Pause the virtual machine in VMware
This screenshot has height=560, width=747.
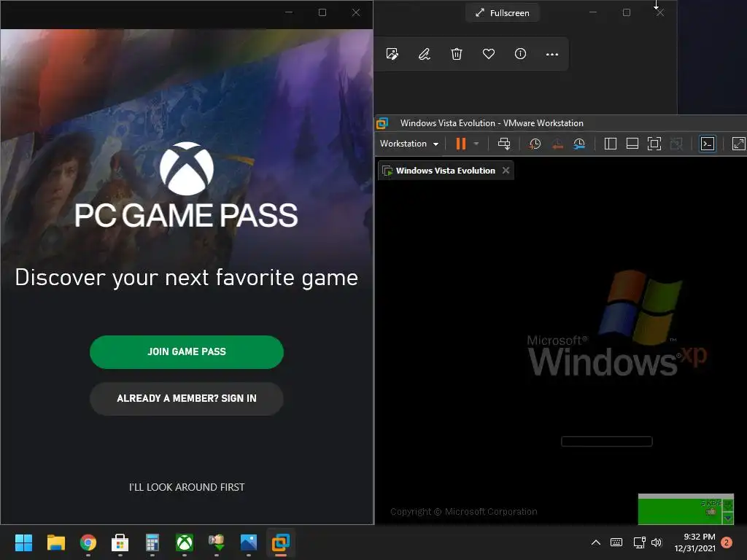click(461, 144)
